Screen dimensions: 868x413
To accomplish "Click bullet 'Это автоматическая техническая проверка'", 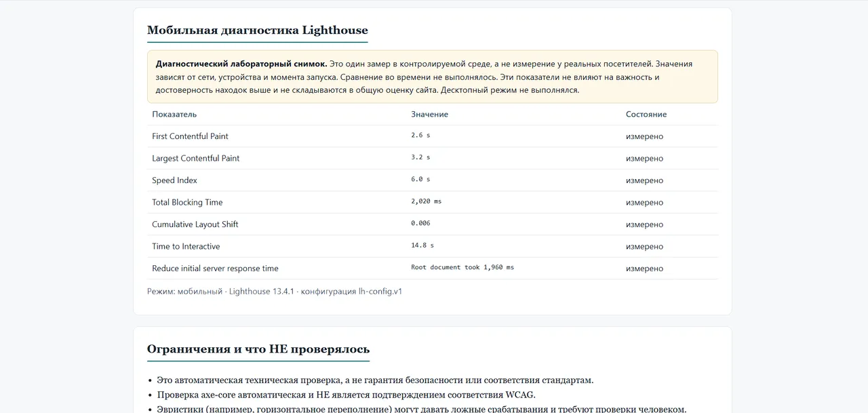I will pos(375,380).
